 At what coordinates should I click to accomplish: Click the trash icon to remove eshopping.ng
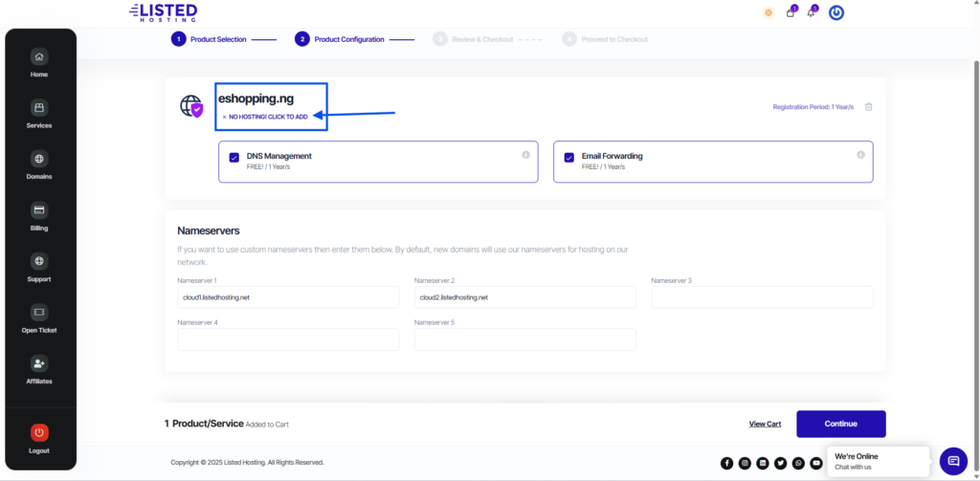(x=868, y=107)
